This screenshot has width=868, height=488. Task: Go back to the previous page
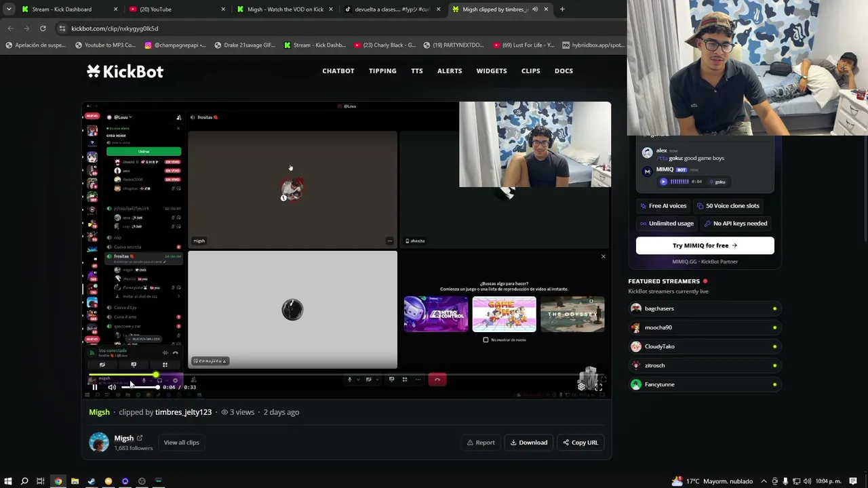[10, 28]
